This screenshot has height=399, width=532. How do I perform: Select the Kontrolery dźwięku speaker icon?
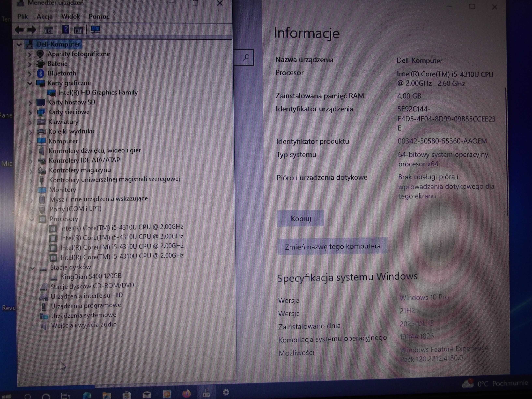coord(41,151)
